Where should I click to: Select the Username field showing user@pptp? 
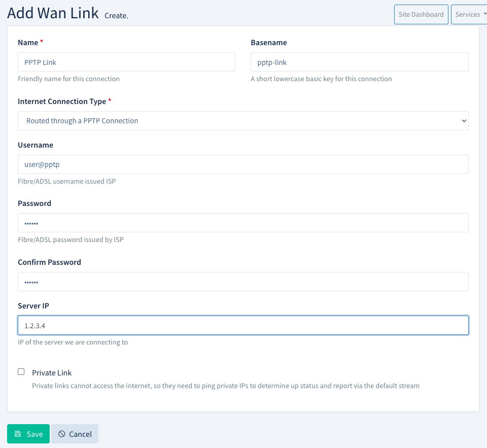(243, 164)
